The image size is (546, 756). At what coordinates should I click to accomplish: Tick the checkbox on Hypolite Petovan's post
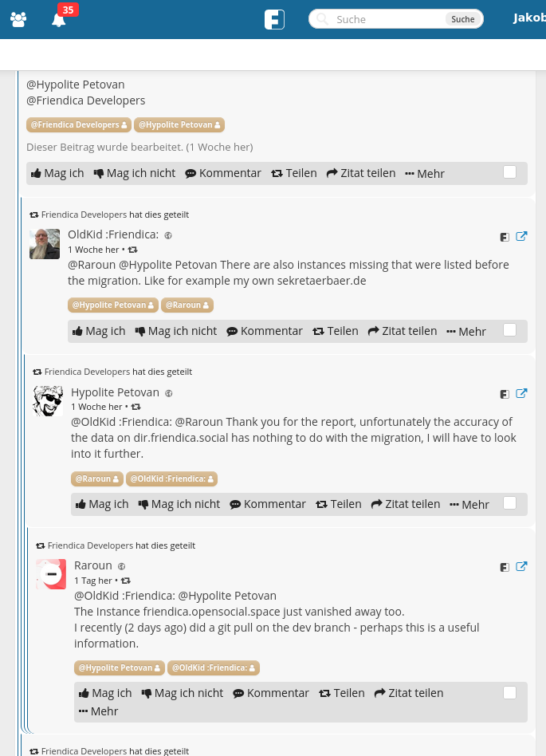coord(510,503)
